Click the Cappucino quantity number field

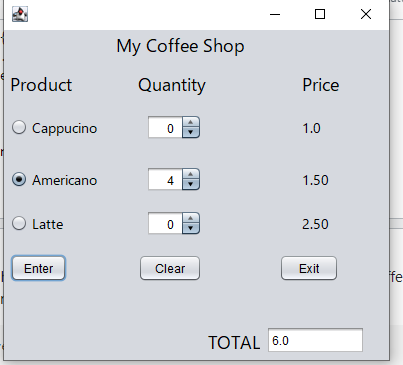(x=165, y=127)
